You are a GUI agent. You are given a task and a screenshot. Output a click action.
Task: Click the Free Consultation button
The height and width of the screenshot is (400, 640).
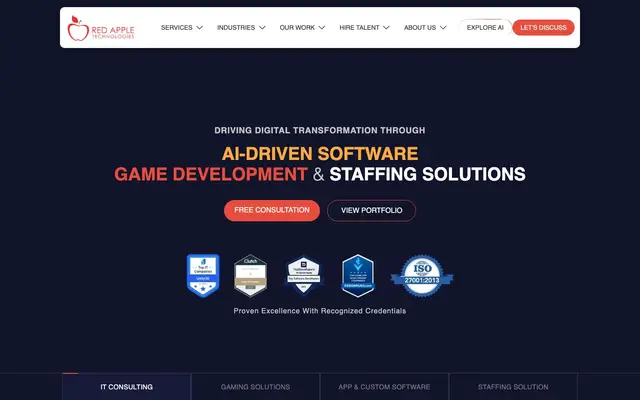(x=272, y=211)
